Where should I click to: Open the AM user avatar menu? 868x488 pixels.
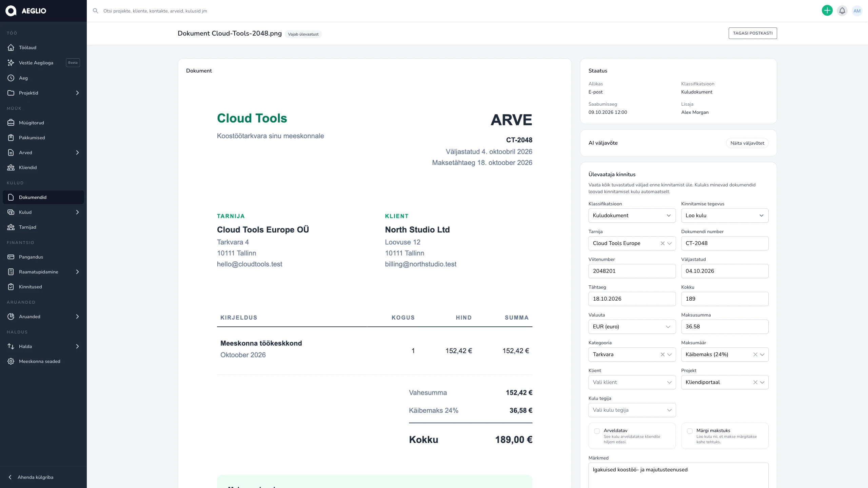click(x=857, y=11)
